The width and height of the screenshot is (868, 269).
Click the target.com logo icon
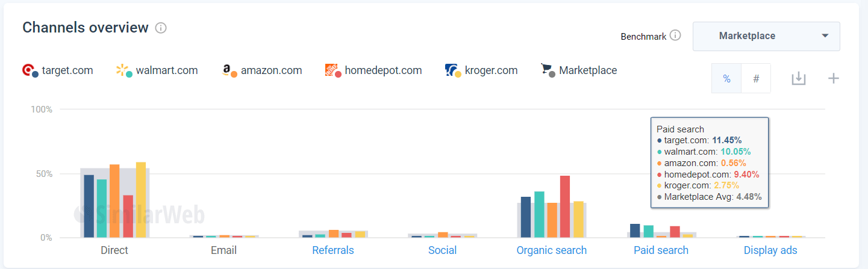(x=30, y=71)
